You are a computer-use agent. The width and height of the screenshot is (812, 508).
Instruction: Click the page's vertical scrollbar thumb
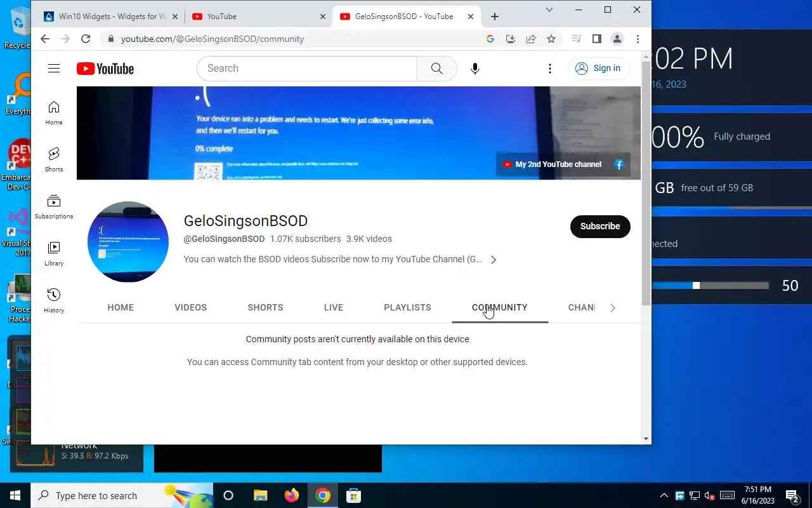646,184
